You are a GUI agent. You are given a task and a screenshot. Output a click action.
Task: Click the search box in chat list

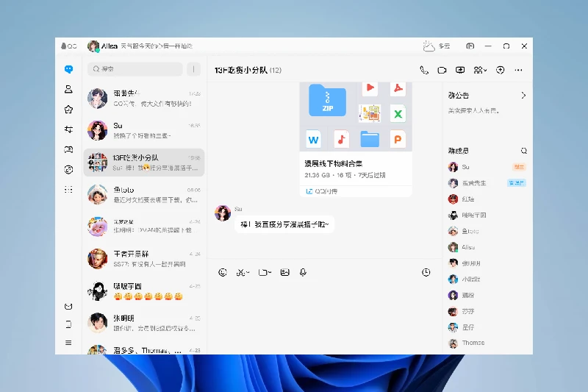[x=135, y=69]
